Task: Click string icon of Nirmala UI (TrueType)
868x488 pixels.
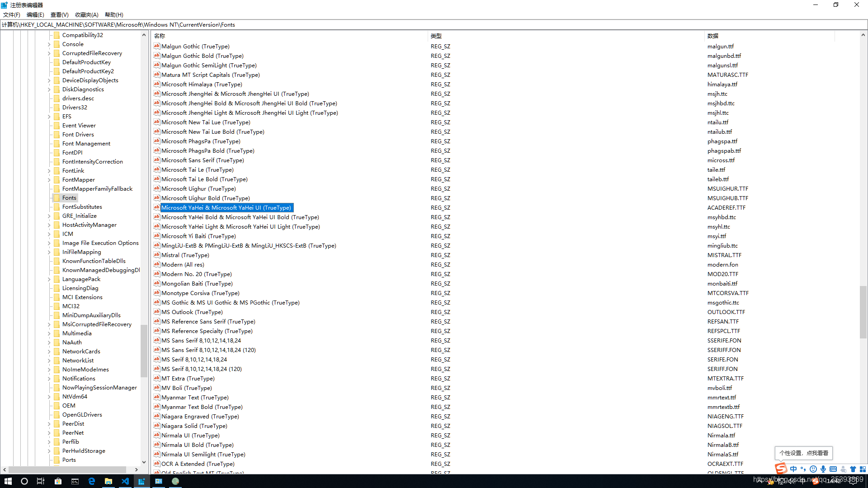Action: pos(157,435)
